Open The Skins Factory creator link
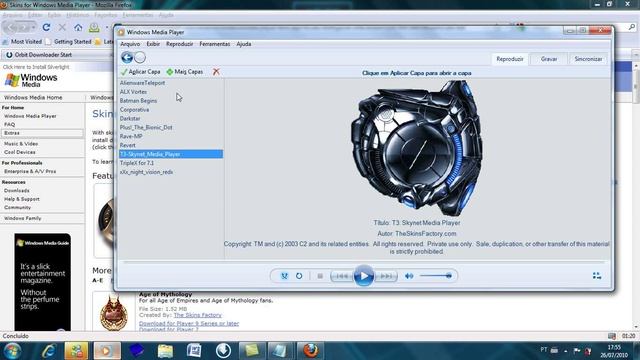 (198, 315)
